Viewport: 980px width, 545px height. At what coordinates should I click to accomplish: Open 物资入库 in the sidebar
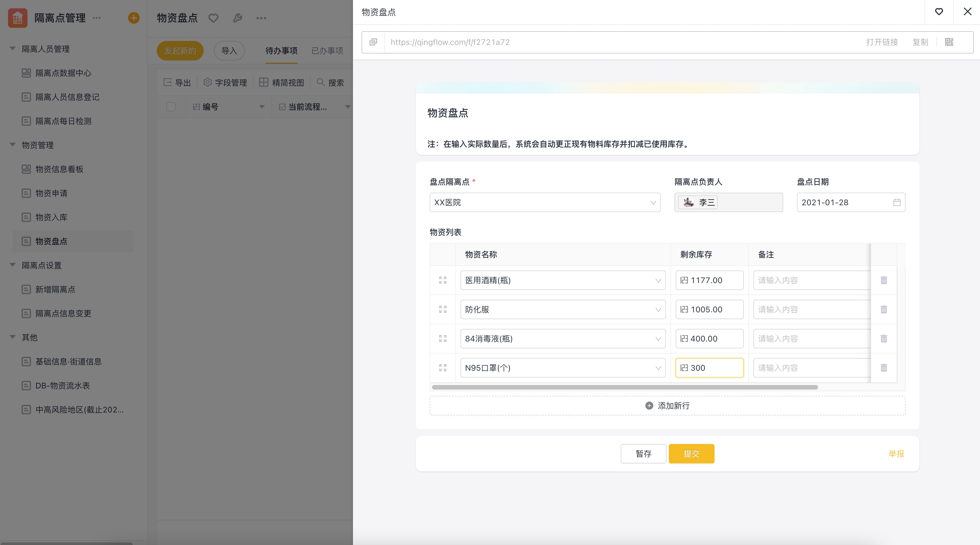[x=51, y=217]
